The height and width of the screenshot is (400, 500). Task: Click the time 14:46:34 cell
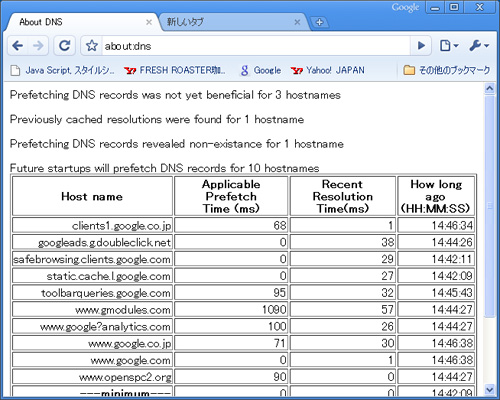pyautogui.click(x=436, y=225)
